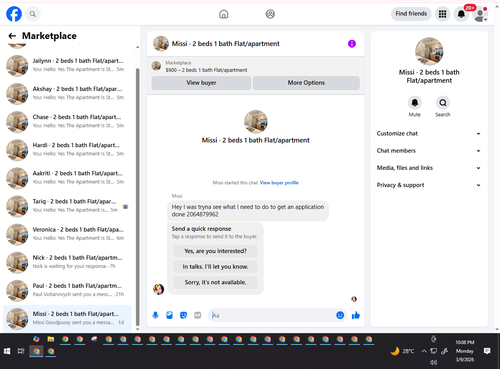Click Missi's application message bubble
This screenshot has height=369, width=500.
[248, 210]
